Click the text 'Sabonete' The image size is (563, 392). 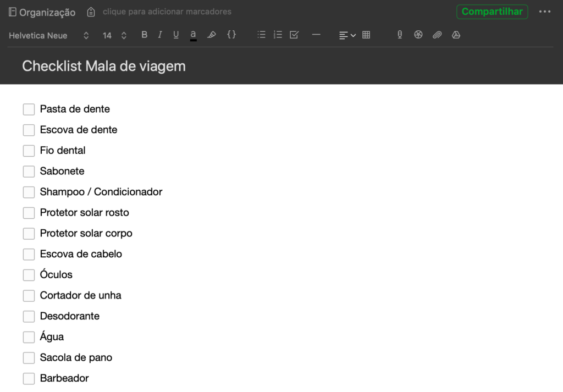[62, 171]
